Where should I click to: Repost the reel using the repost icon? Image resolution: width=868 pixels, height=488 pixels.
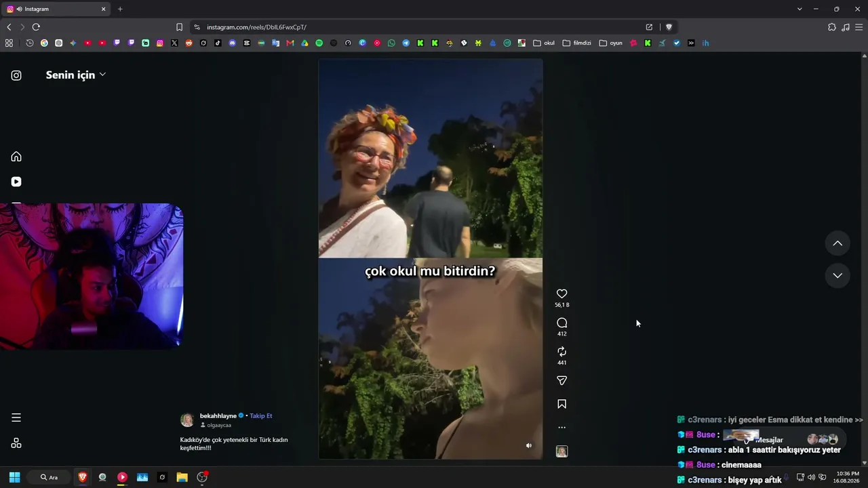pyautogui.click(x=561, y=351)
